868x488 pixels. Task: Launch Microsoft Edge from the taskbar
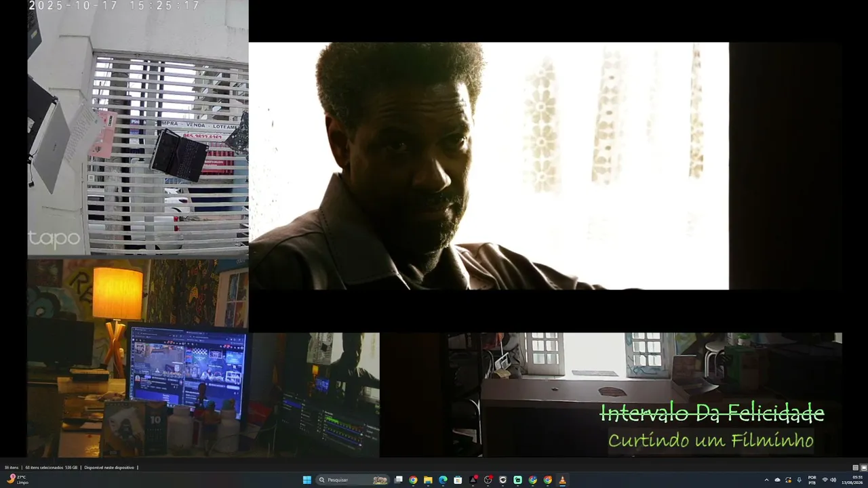coord(443,480)
